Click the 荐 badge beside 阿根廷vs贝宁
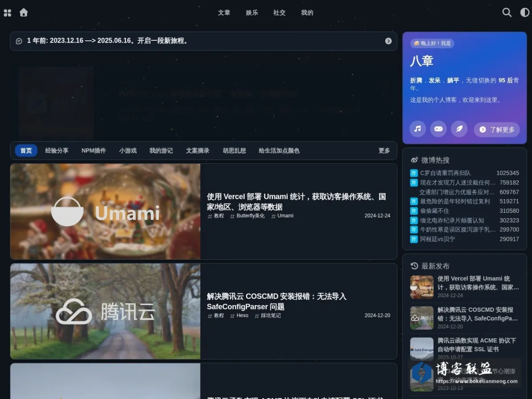Viewport: 532px width, 399px height. coord(414,239)
